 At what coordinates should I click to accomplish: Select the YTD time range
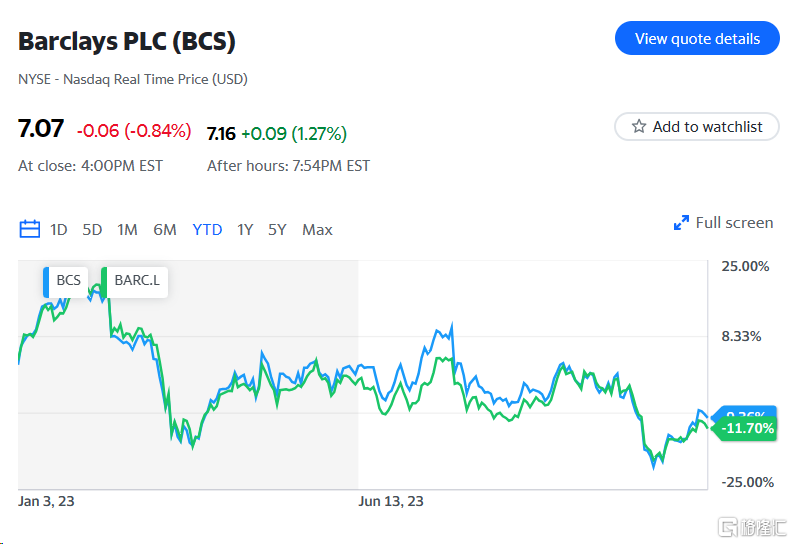point(207,230)
